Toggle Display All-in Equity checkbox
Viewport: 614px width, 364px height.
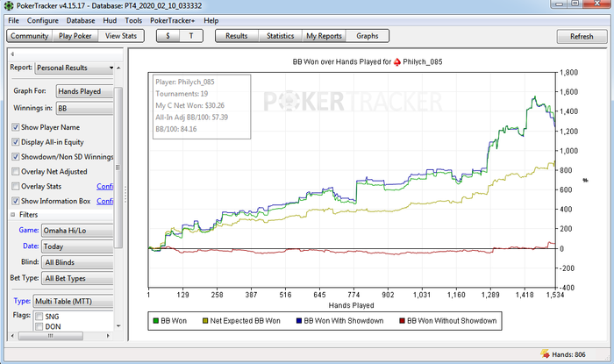16,142
